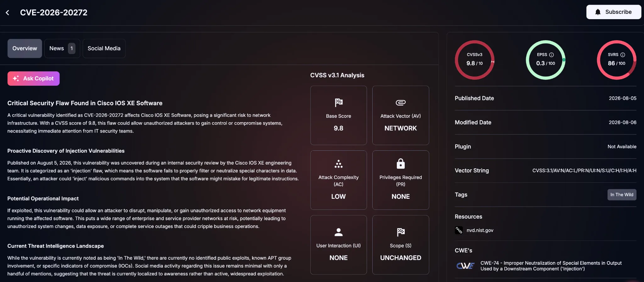This screenshot has height=282, width=644.
Task: Click the SVRS 86 score gauge
Action: [x=617, y=60]
